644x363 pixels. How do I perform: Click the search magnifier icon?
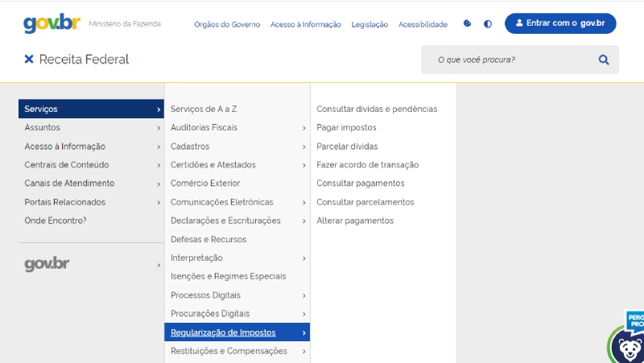tap(603, 60)
